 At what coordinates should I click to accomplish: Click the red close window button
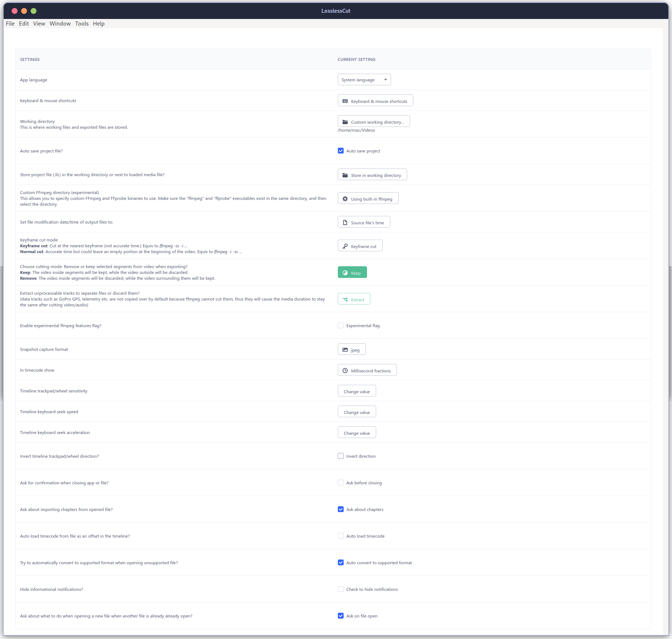[15, 11]
